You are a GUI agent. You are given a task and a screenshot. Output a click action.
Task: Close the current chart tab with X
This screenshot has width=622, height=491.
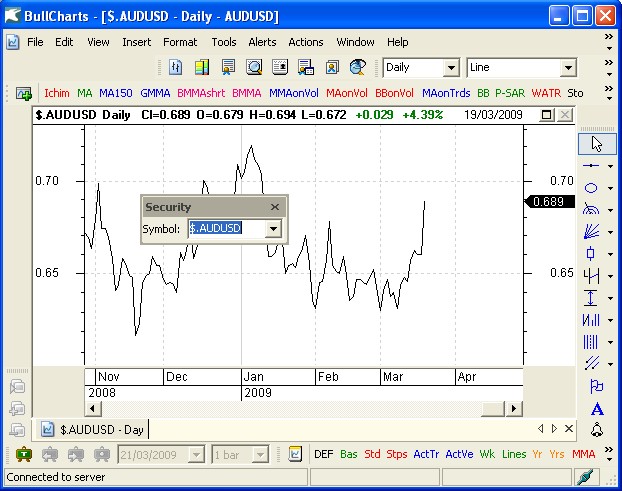pos(569,429)
